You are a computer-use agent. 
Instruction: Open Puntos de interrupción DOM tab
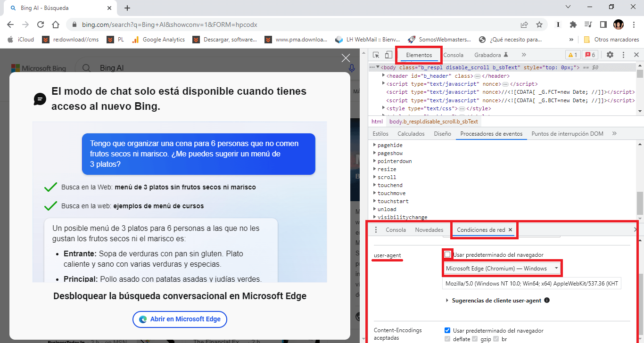[567, 134]
